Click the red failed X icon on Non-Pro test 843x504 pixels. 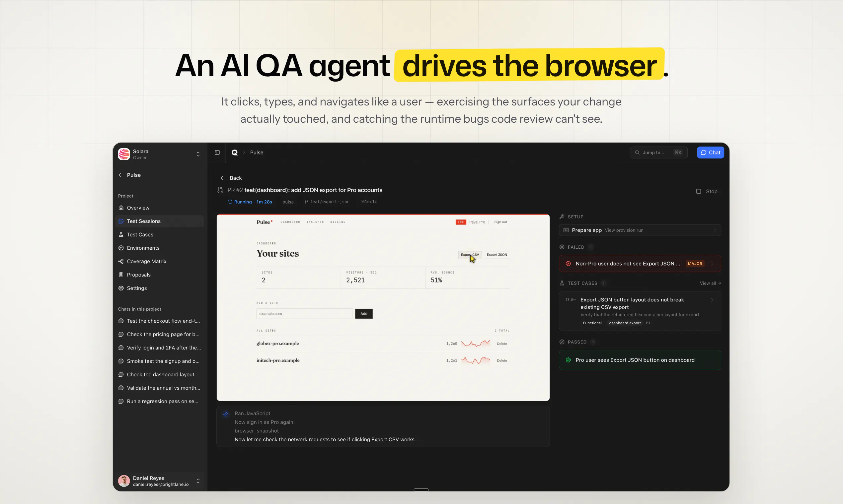[568, 264]
